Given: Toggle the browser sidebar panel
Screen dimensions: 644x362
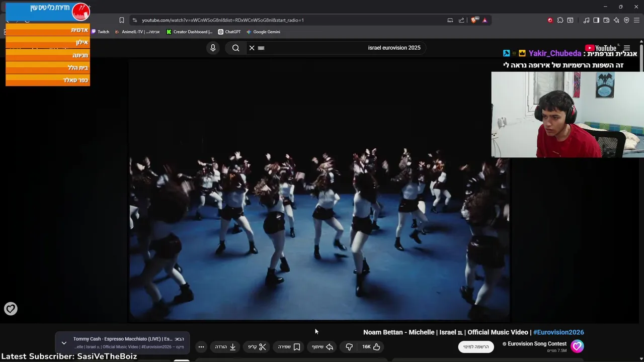Looking at the screenshot, I should (596, 20).
